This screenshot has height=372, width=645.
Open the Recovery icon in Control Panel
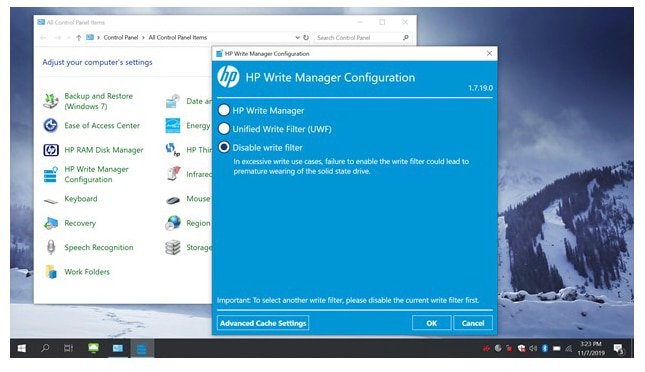tap(51, 223)
